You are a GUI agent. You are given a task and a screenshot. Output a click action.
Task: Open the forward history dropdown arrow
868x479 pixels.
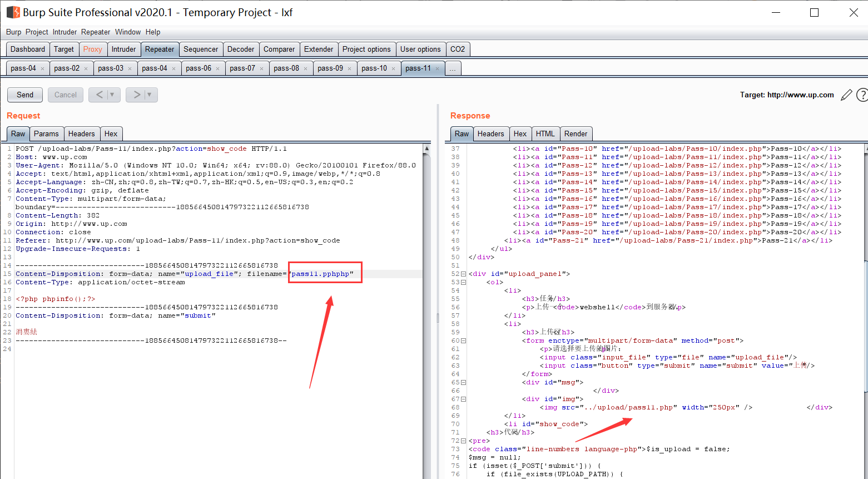point(150,95)
